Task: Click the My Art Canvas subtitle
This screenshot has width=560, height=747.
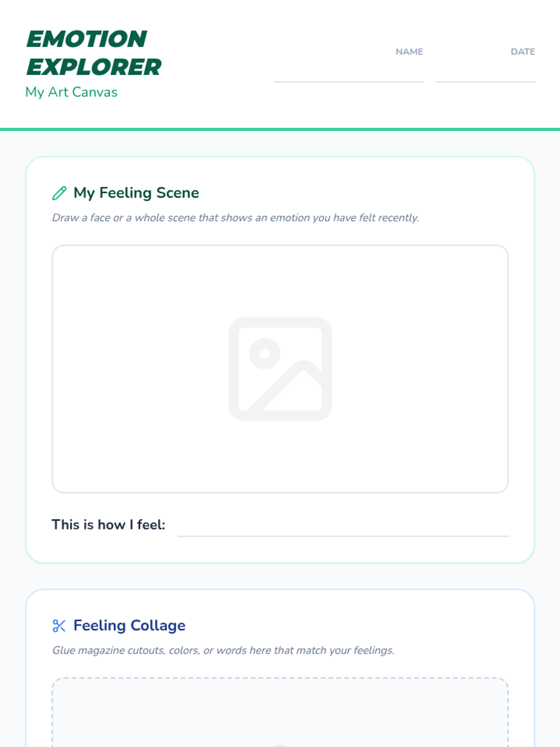Action: pos(71,92)
